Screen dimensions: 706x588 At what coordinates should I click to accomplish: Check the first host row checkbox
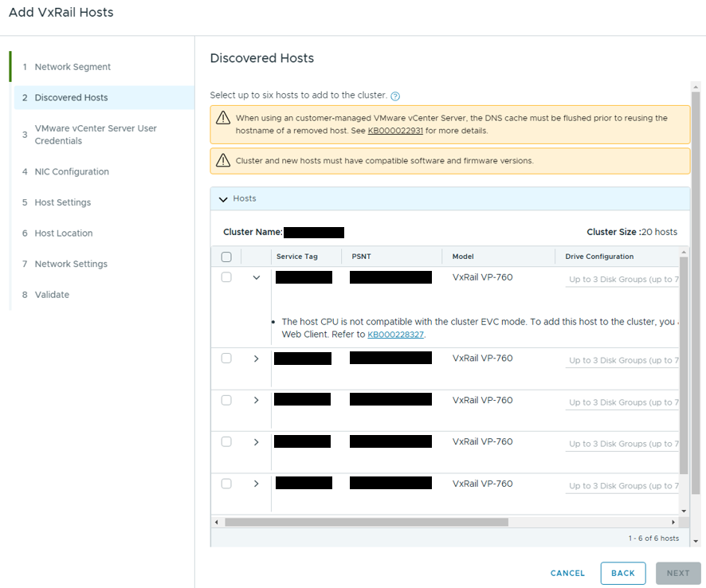click(x=226, y=277)
